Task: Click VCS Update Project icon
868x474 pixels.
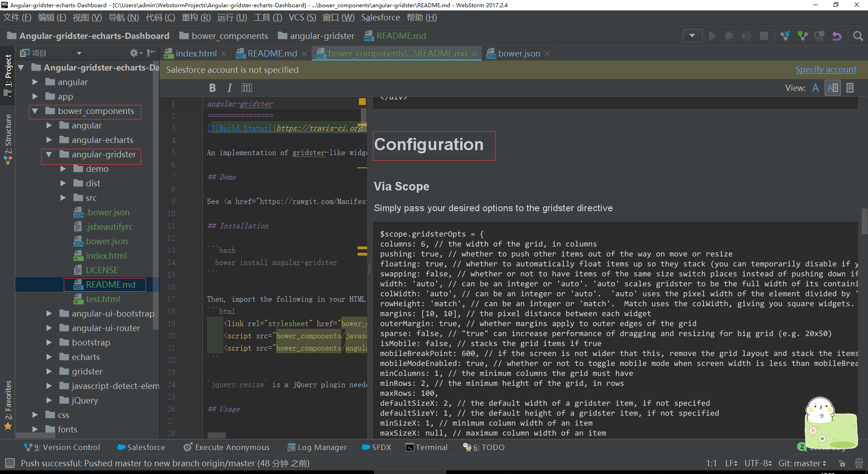Action: 785,36
